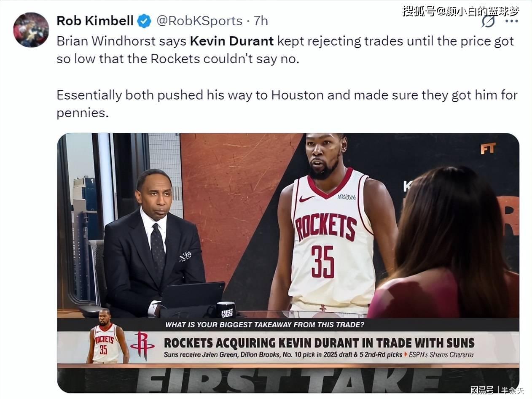Click the 7h timestamp of the post
Viewport: 532px width, 399px height.
click(x=261, y=21)
